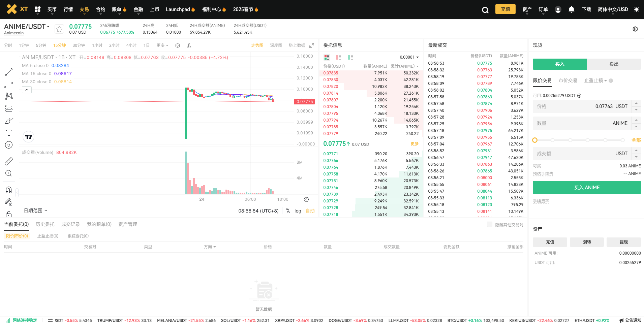The image size is (644, 324).
Task: Switch to 市价交易 market order tab
Action: (568, 80)
